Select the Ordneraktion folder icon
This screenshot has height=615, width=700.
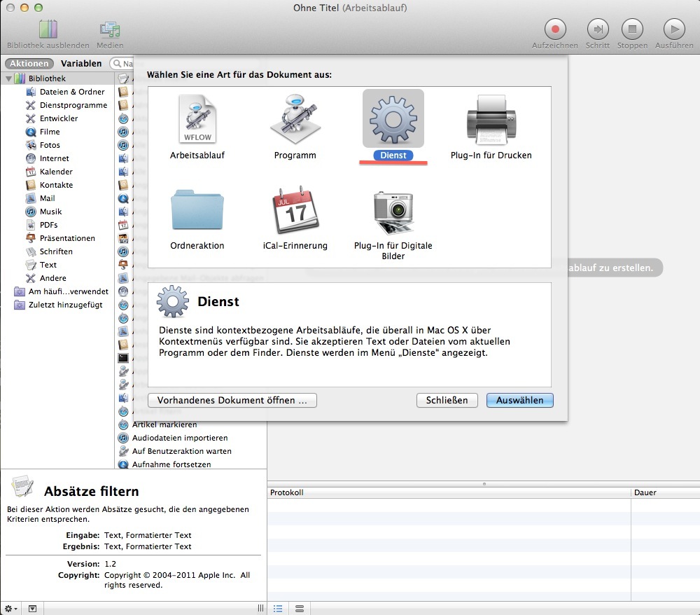[x=197, y=211]
